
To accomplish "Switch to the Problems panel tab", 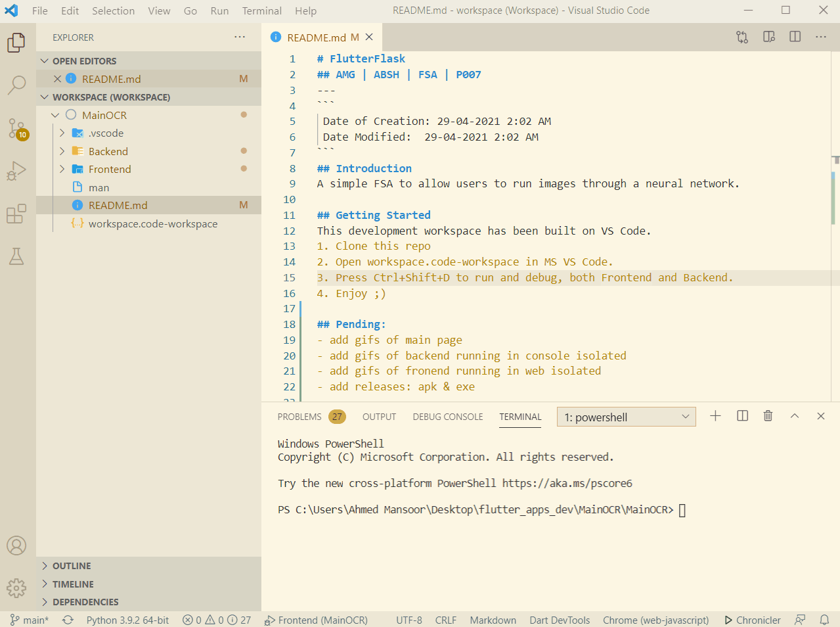I will pyautogui.click(x=311, y=417).
